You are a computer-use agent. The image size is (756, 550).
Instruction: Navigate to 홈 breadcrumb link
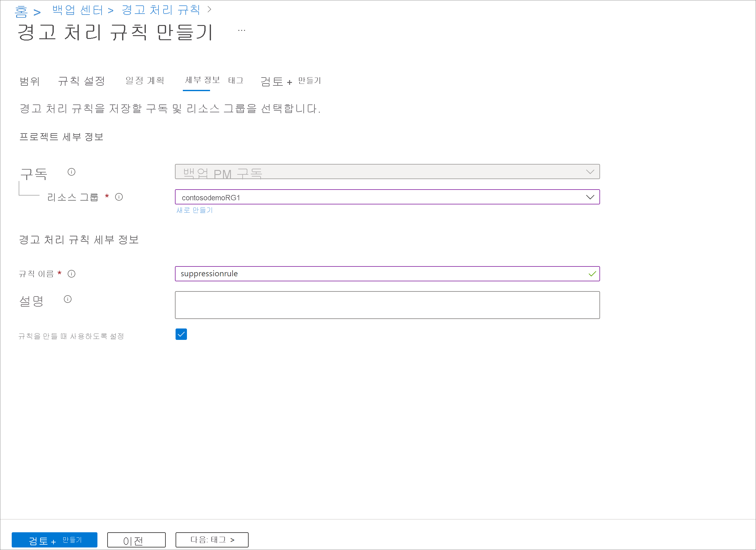[21, 12]
